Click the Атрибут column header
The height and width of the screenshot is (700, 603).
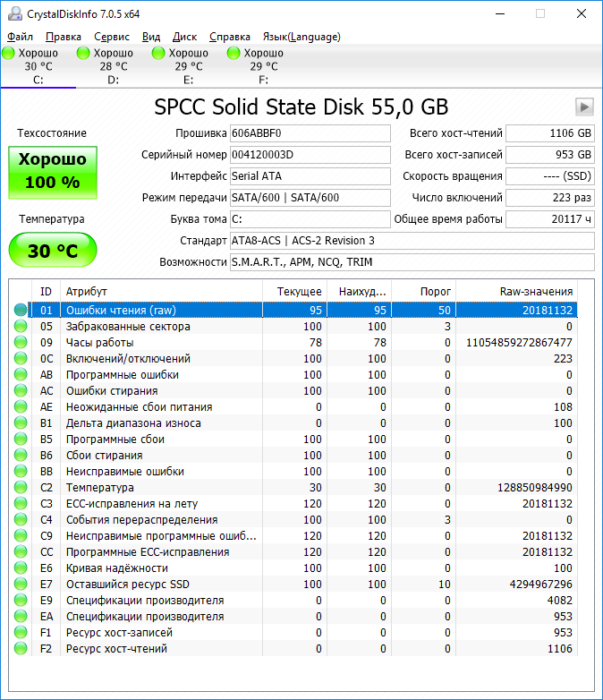click(161, 292)
